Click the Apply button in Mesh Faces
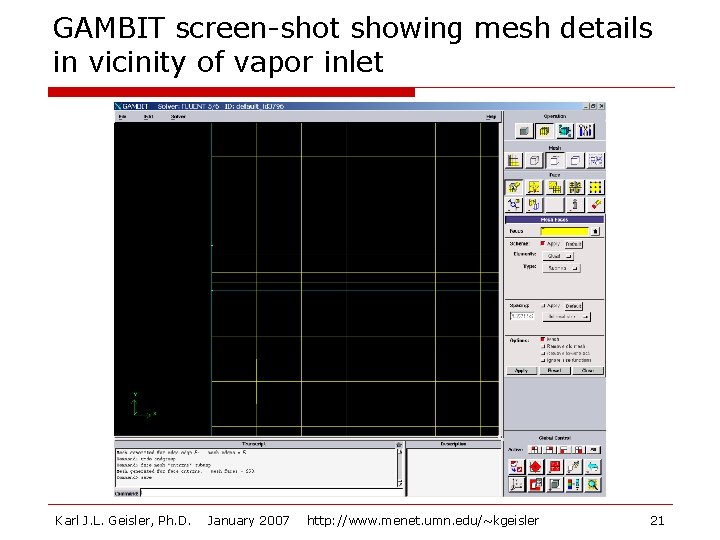Screen dimensions: 720x540 522,371
